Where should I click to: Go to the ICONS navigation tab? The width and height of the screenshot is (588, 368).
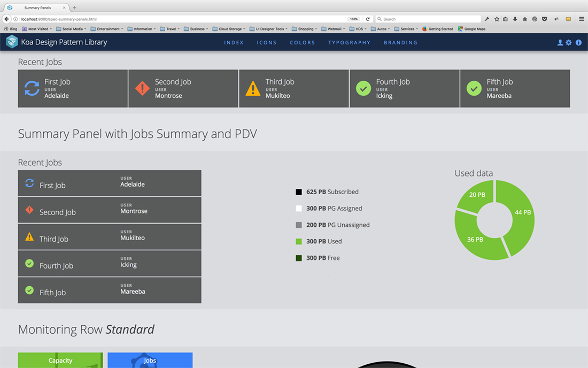pyautogui.click(x=267, y=43)
